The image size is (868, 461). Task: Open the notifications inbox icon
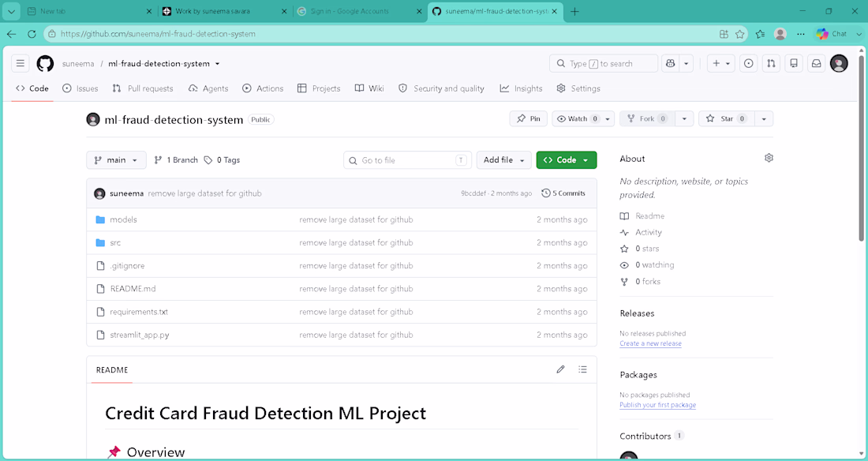[x=817, y=64]
